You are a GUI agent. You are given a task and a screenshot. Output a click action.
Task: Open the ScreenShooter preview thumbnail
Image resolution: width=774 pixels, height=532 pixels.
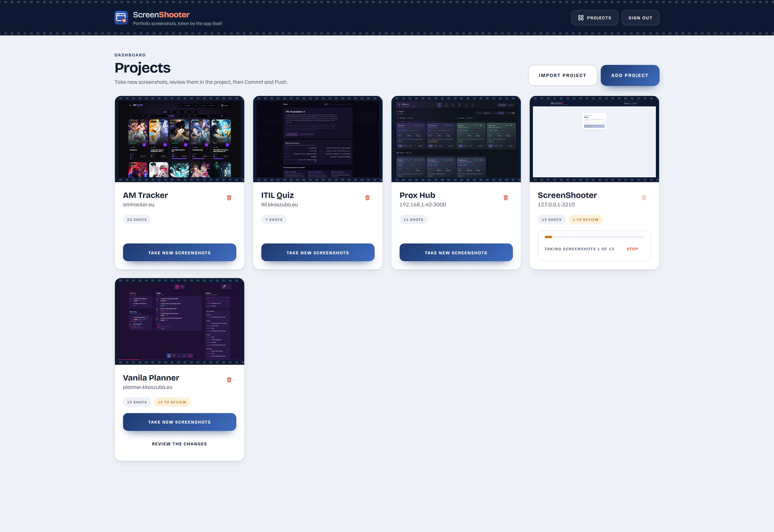point(594,139)
